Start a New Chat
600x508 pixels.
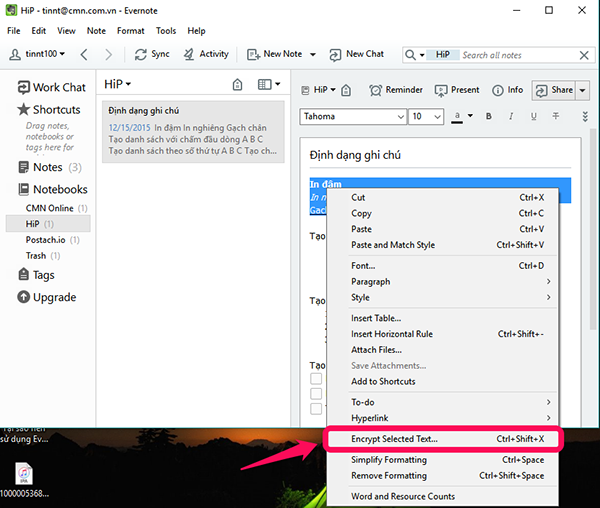[356, 54]
